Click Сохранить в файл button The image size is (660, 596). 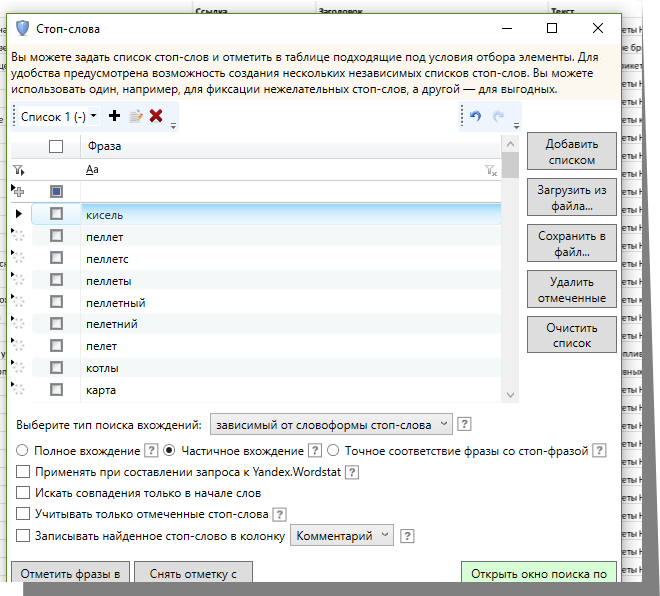pos(572,243)
